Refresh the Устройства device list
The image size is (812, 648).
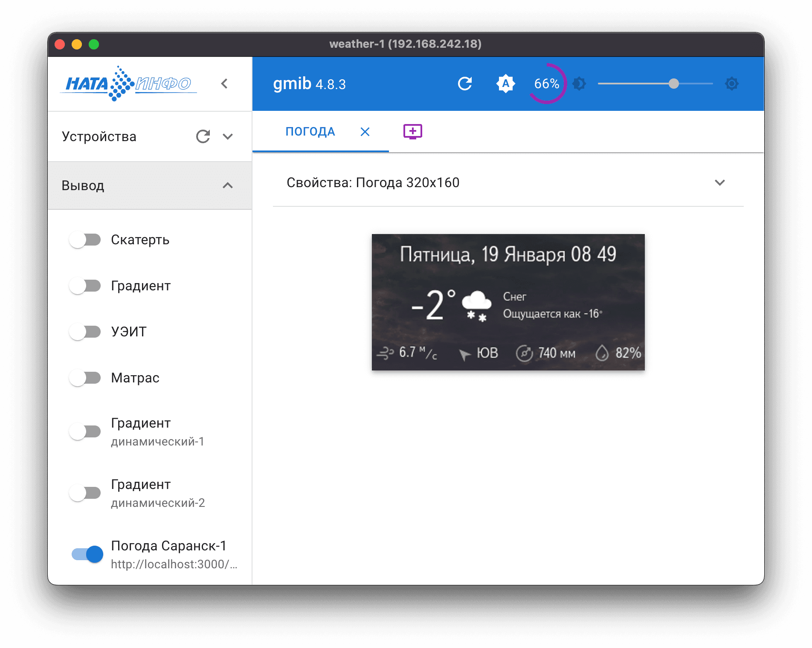(x=203, y=136)
